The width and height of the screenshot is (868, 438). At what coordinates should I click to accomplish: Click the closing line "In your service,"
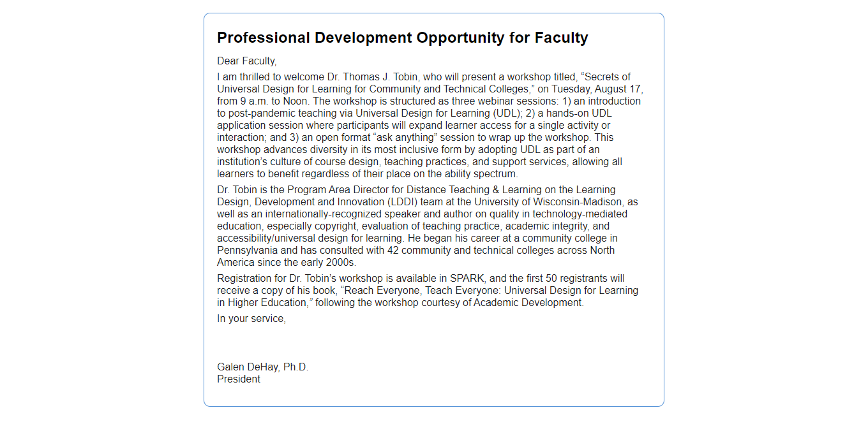(x=251, y=319)
